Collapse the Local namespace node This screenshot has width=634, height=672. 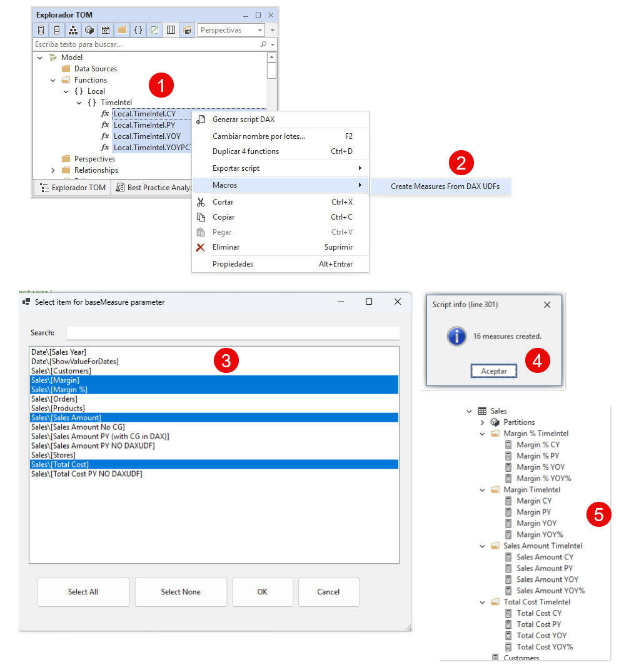(x=66, y=91)
